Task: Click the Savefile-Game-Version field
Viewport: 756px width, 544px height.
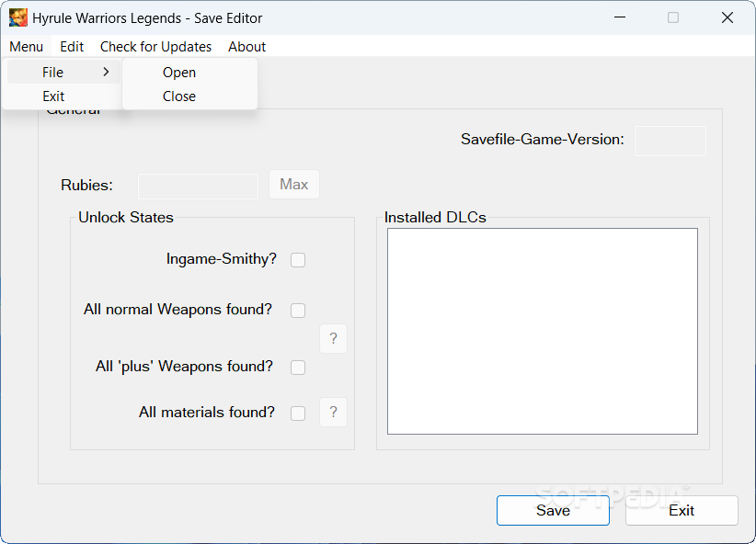Action: click(x=670, y=142)
